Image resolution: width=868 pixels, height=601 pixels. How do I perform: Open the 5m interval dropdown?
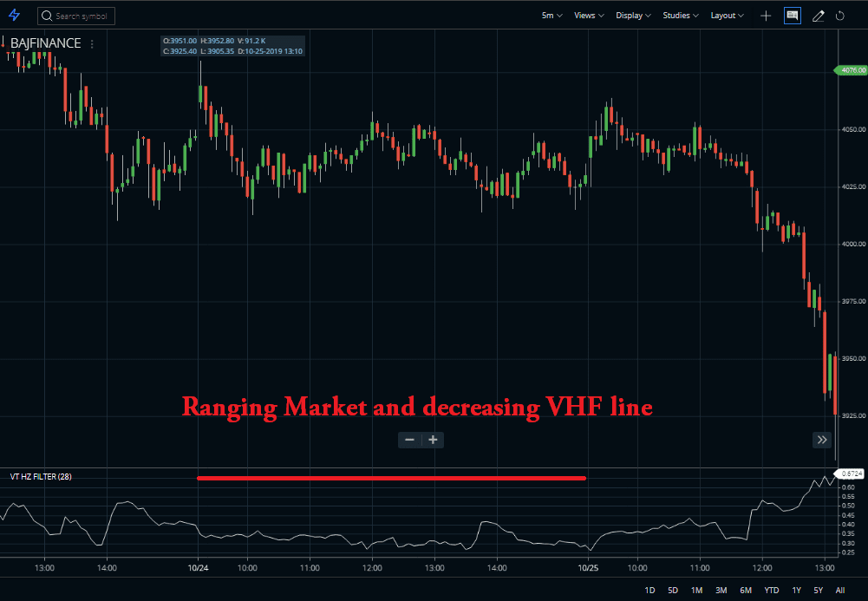[x=551, y=16]
